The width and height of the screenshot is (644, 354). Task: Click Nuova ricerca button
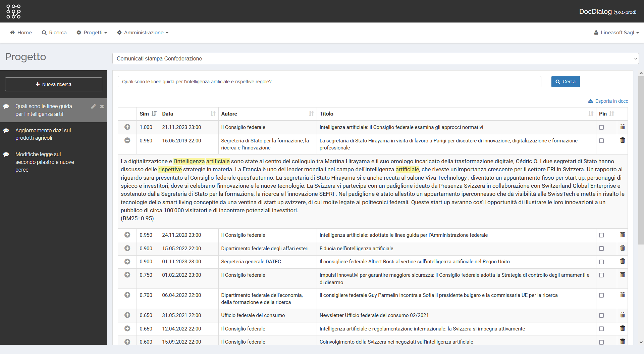(x=54, y=84)
